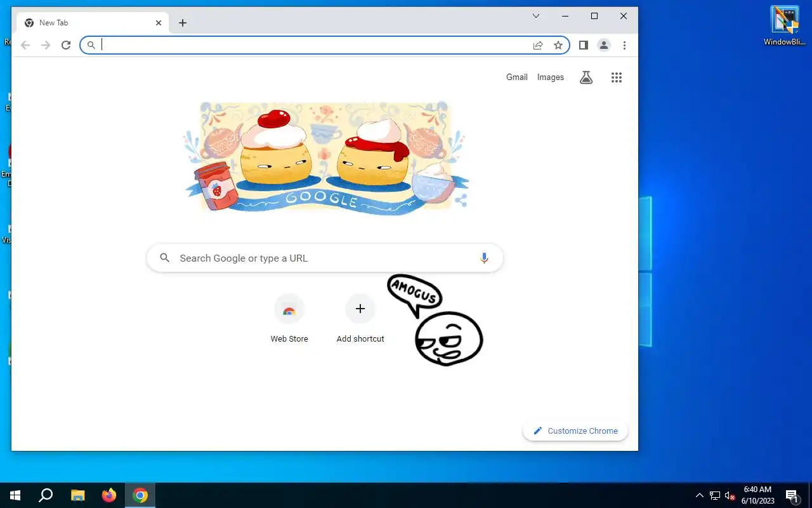Launch Firefox from the taskbar
This screenshot has height=508, width=812.
109,495
